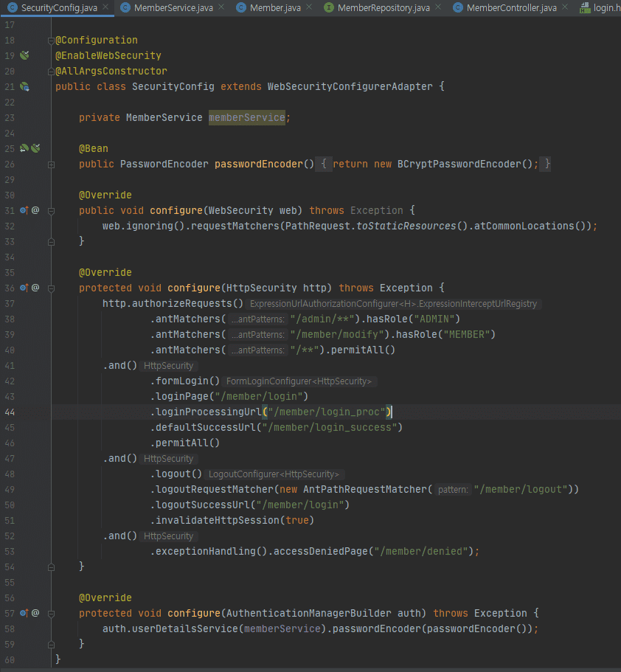Click the class icon on Member.java tab
Viewport: 621px width, 672px height.
(241, 7)
